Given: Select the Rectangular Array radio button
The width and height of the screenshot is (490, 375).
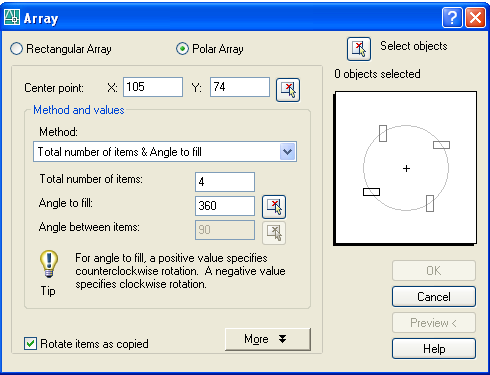Looking at the screenshot, I should 16,49.
